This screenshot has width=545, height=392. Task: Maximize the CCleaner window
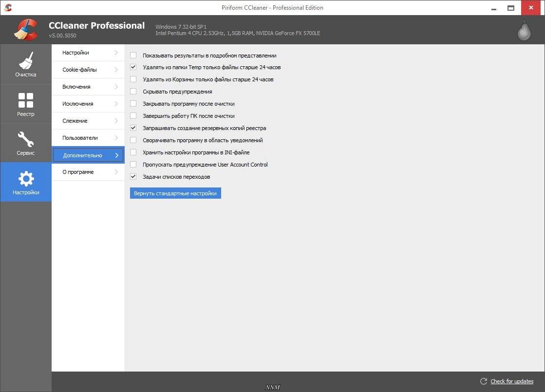(510, 8)
